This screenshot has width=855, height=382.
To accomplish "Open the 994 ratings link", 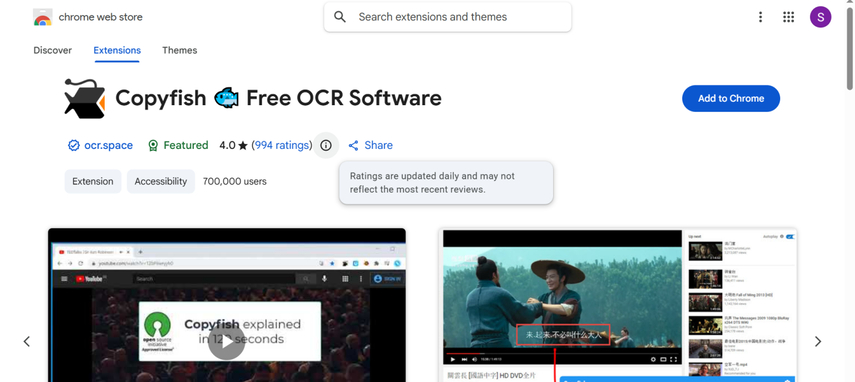I will [x=282, y=145].
